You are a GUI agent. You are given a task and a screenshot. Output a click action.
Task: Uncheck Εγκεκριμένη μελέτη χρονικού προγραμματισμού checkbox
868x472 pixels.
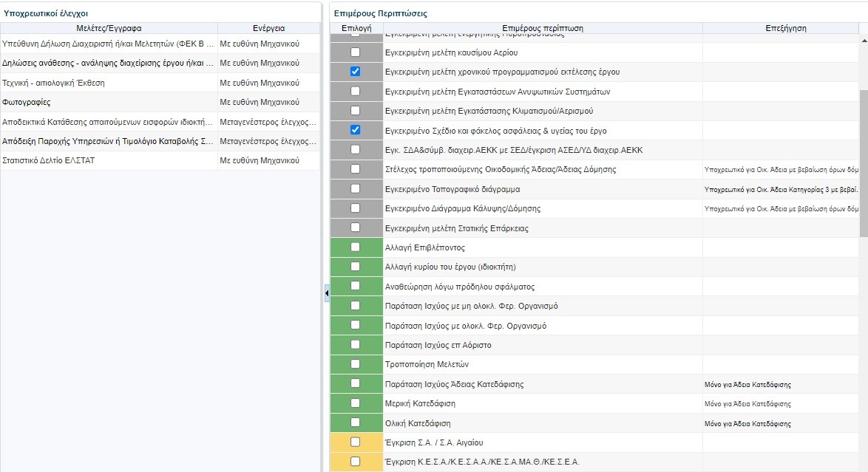coord(356,72)
